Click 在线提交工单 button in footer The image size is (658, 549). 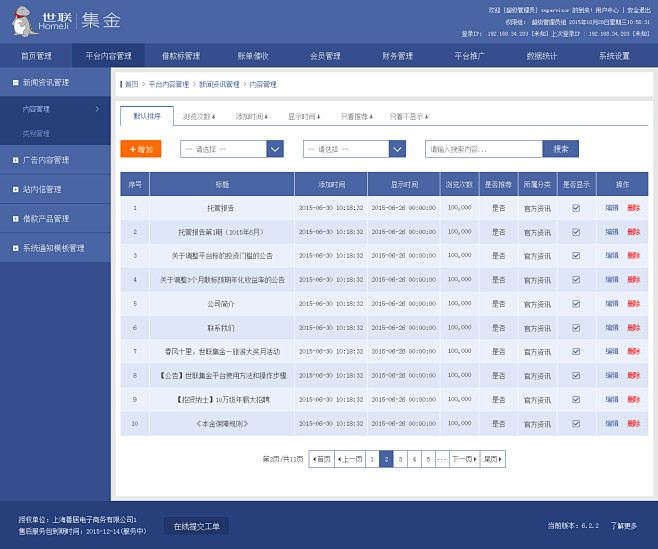coord(196,526)
